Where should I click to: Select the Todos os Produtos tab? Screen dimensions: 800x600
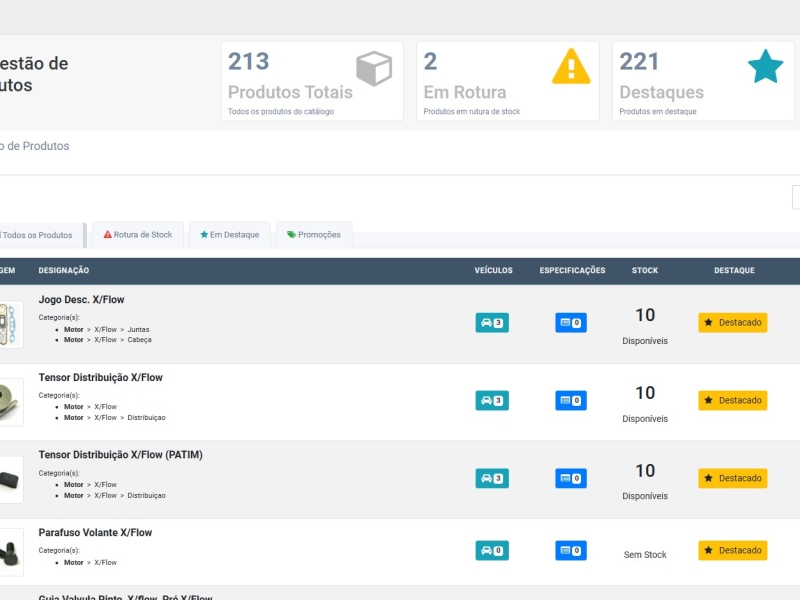coord(38,235)
